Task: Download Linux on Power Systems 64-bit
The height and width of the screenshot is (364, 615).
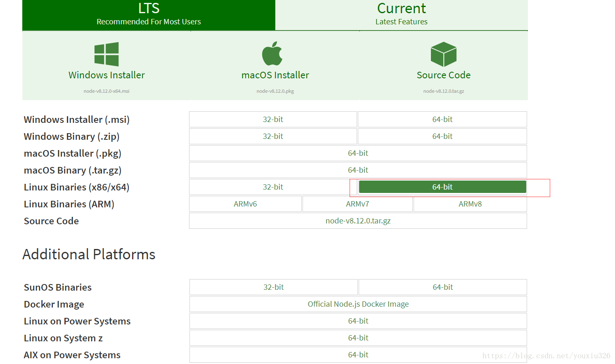Action: pyautogui.click(x=358, y=321)
